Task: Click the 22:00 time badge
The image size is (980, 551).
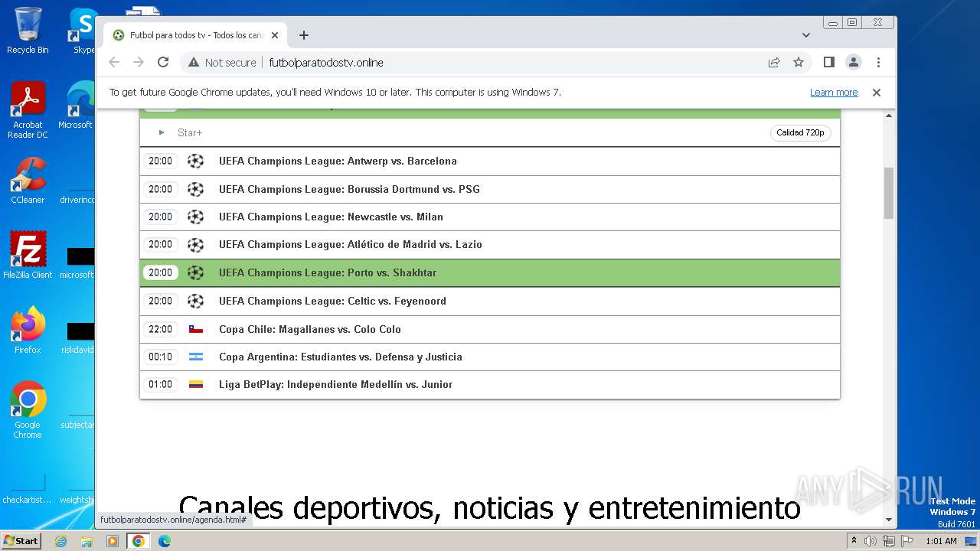Action: tap(161, 329)
